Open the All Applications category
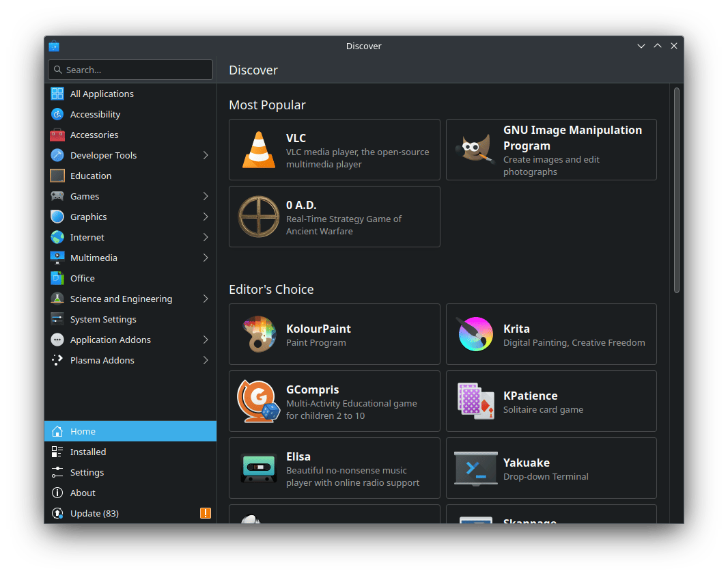The height and width of the screenshot is (576, 728). 102,94
